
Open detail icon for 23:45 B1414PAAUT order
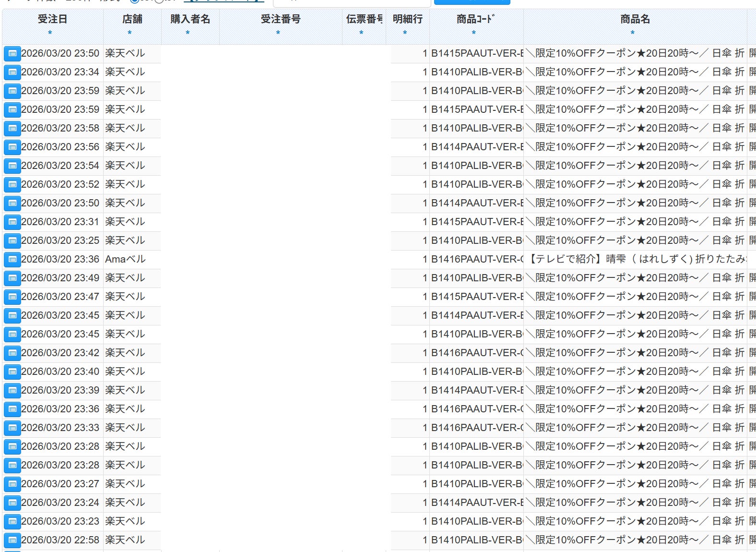(x=12, y=315)
